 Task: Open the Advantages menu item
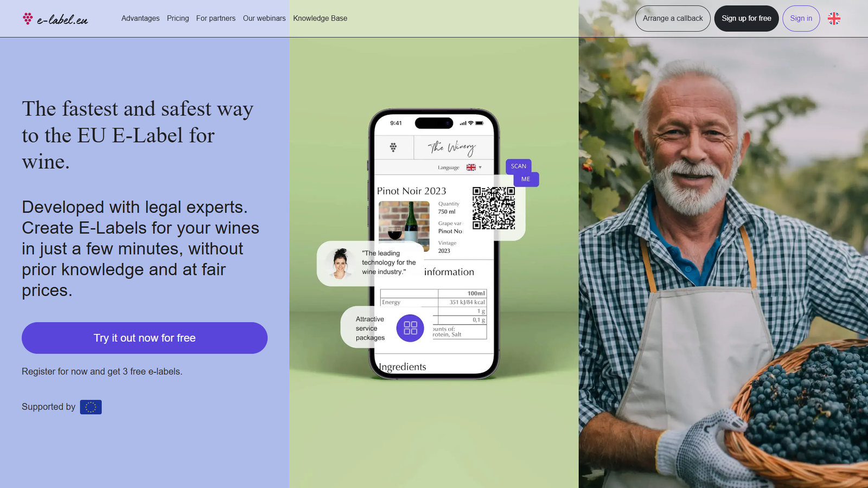tap(141, 18)
